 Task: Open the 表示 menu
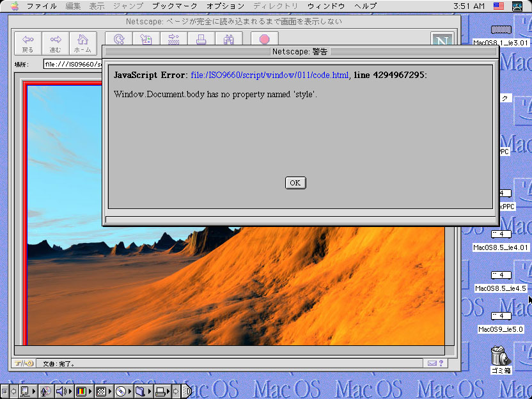97,6
